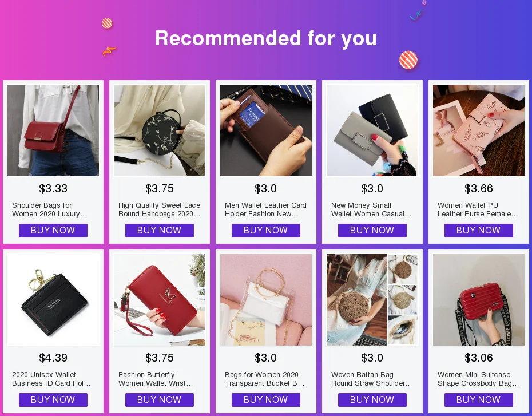Image resolution: width=532 pixels, height=416 pixels.
Task: Open the brown men's leather wallet image
Action: pos(266,130)
